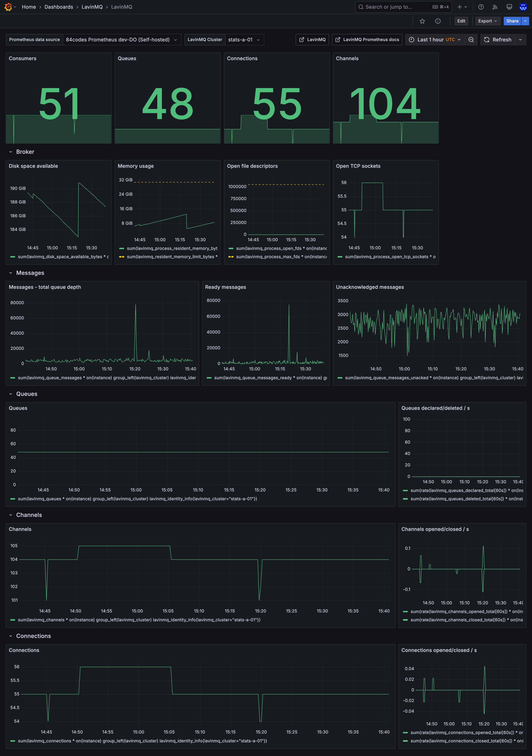This screenshot has width=532, height=756.
Task: Go to Dashboards in the breadcrumb
Action: (59, 7)
